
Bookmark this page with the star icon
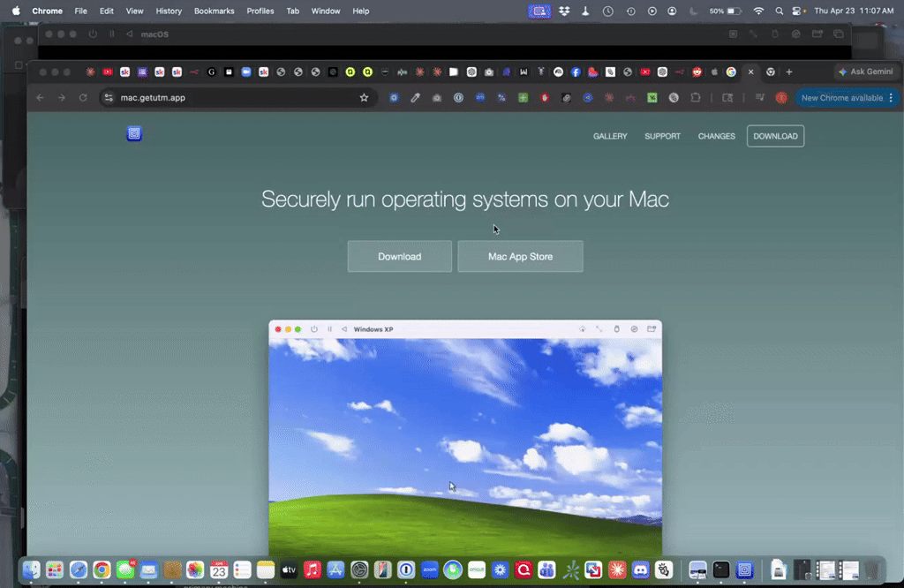364,97
